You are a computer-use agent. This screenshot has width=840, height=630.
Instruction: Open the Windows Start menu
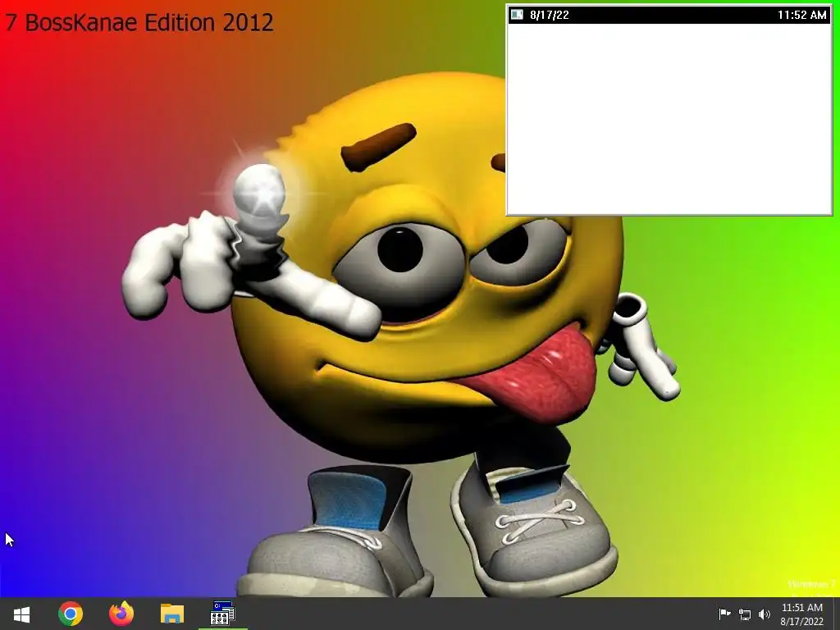coord(21,614)
